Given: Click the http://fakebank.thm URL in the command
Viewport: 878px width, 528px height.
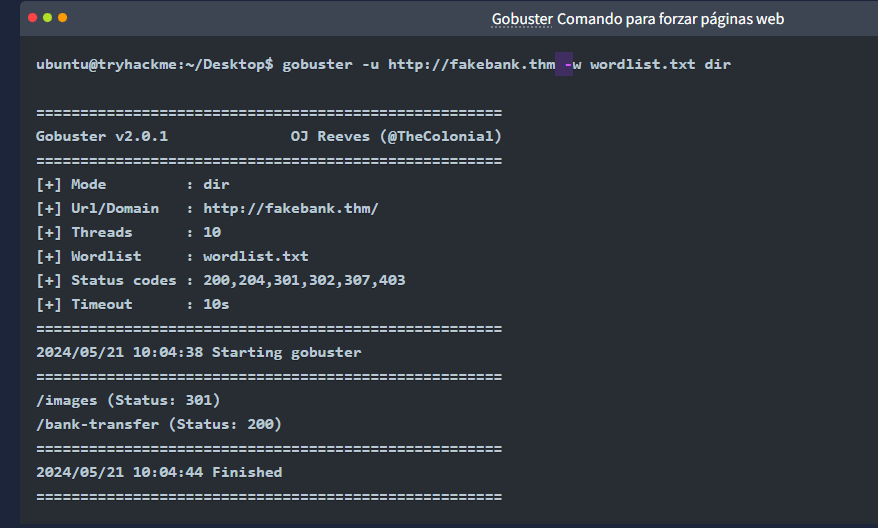Looking at the screenshot, I should coord(471,65).
